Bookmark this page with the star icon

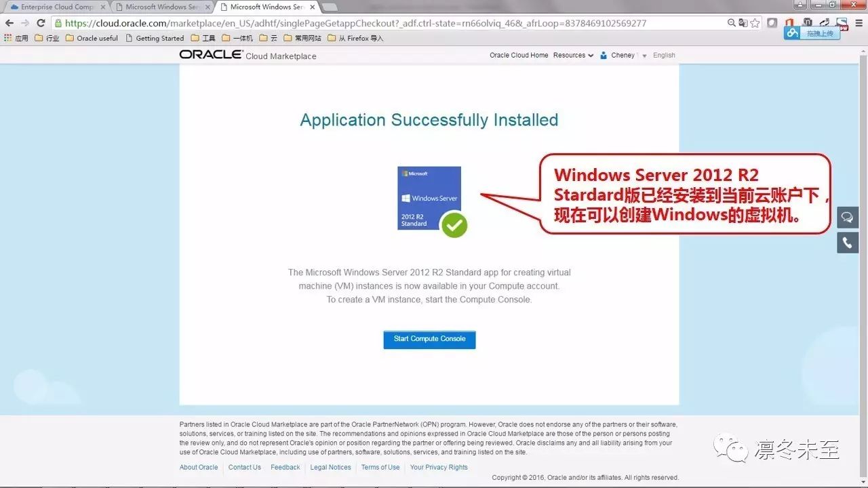click(755, 23)
